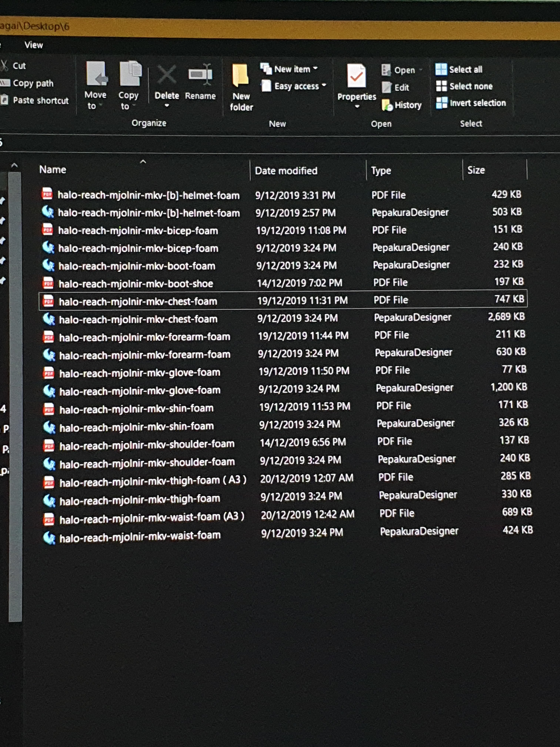This screenshot has height=747, width=560.
Task: Click PDF icon of helmet-foam PDF file
Action: click(x=47, y=194)
